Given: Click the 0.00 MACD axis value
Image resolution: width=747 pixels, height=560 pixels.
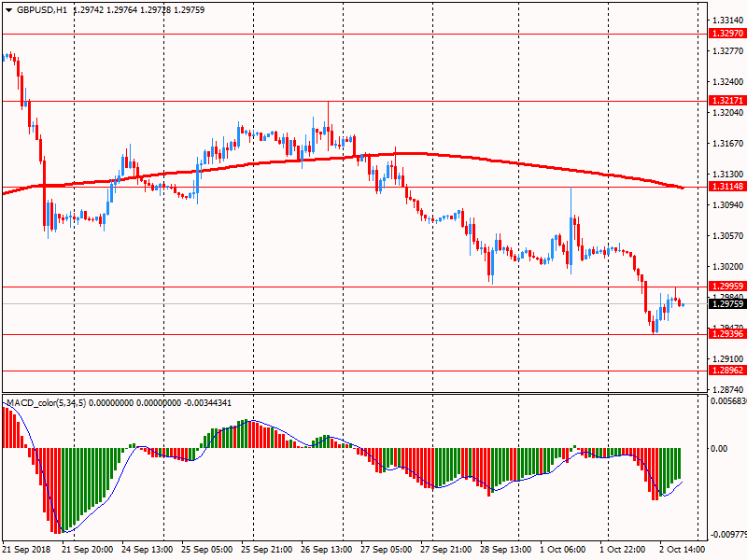Looking at the screenshot, I should point(719,449).
